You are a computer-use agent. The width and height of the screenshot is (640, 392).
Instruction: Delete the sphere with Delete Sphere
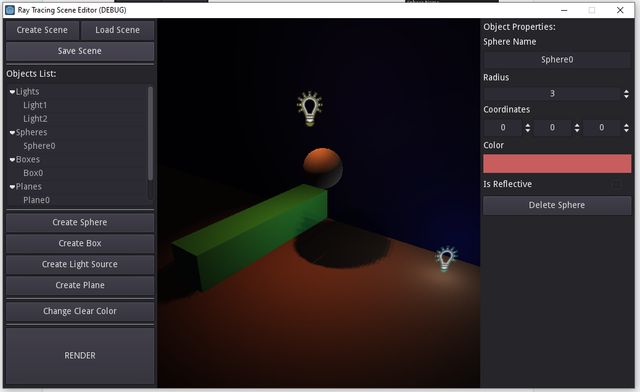(557, 205)
